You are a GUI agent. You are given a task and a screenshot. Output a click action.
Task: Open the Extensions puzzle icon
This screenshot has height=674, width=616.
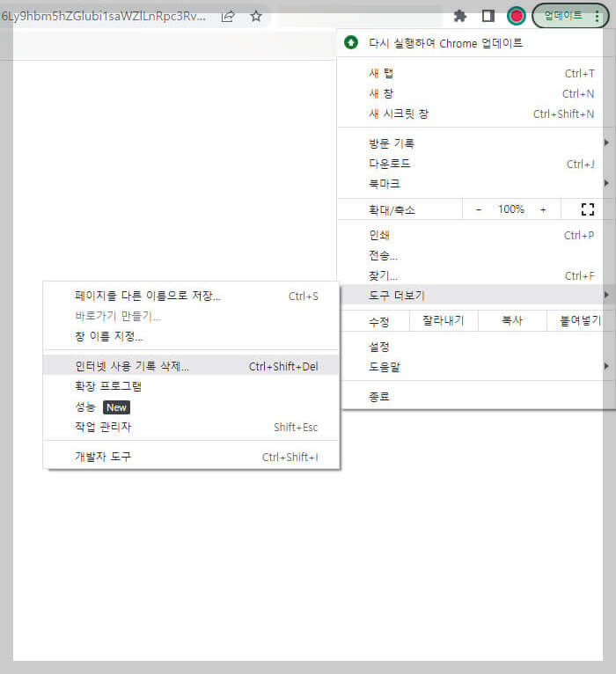(x=460, y=17)
